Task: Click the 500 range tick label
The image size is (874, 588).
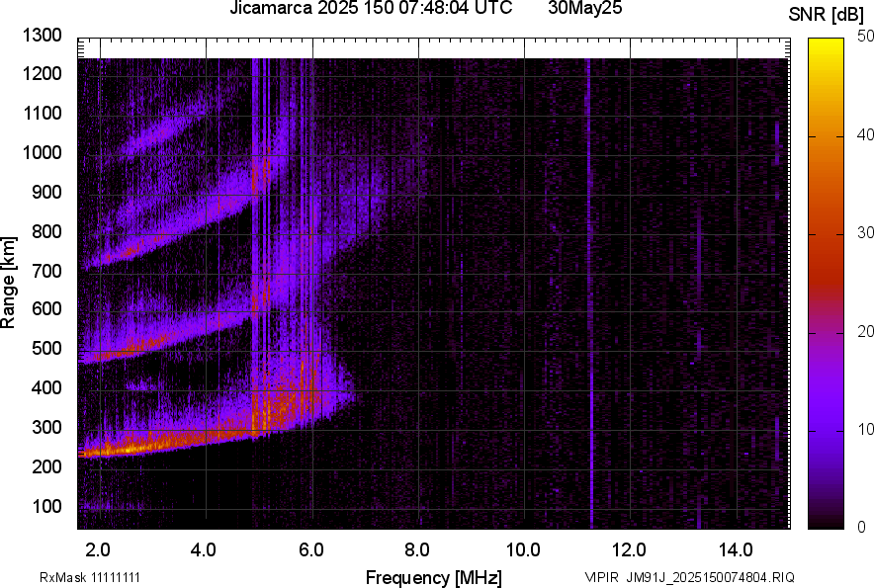Action: (x=46, y=348)
